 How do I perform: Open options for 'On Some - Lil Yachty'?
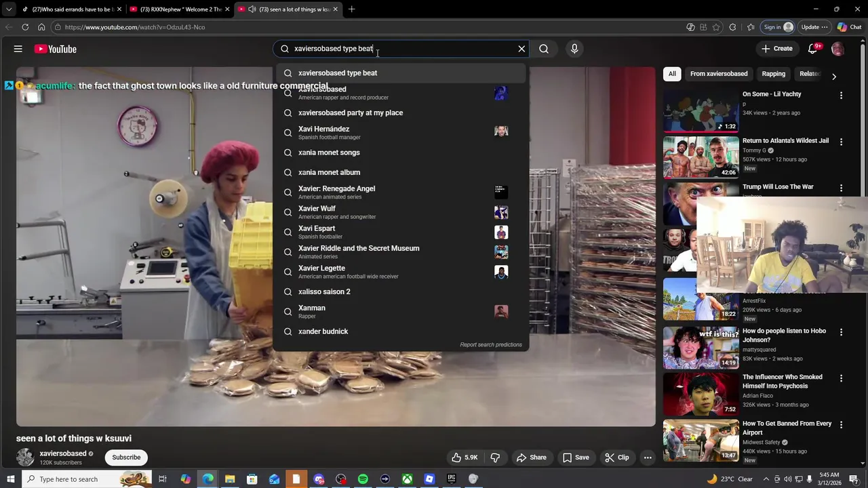[841, 96]
